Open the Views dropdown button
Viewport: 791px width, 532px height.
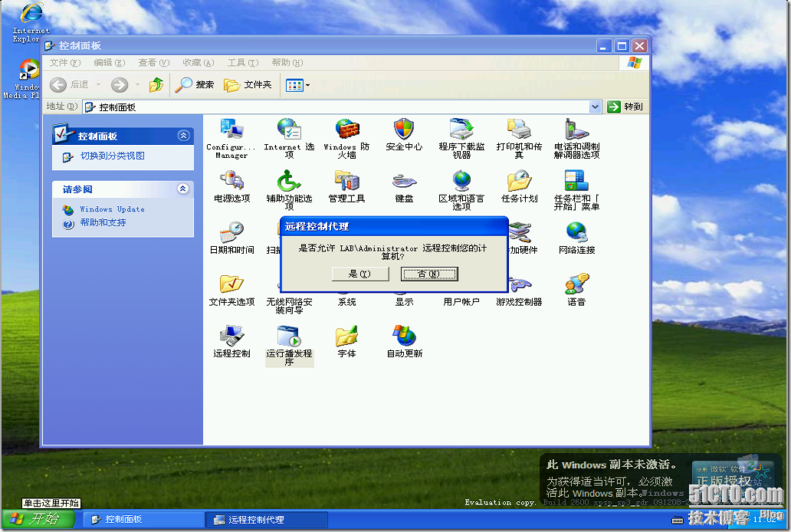[x=297, y=85]
